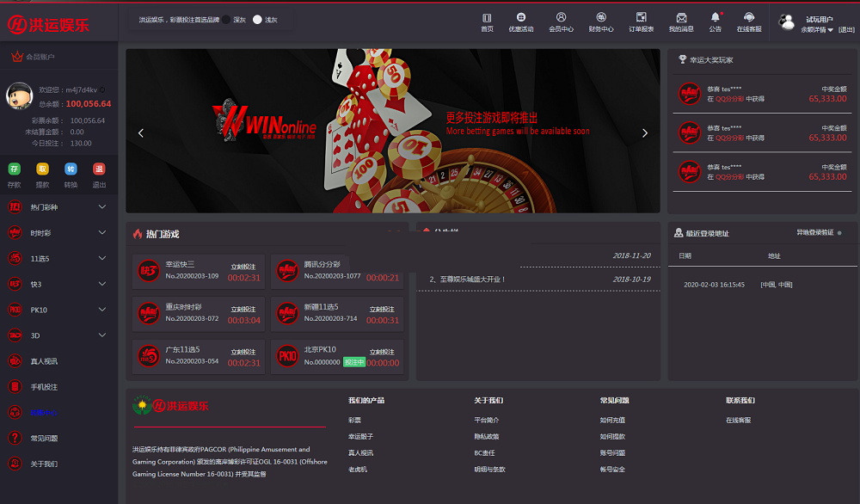
Task: Click the 提款 withdraw icon
Action: click(42, 169)
